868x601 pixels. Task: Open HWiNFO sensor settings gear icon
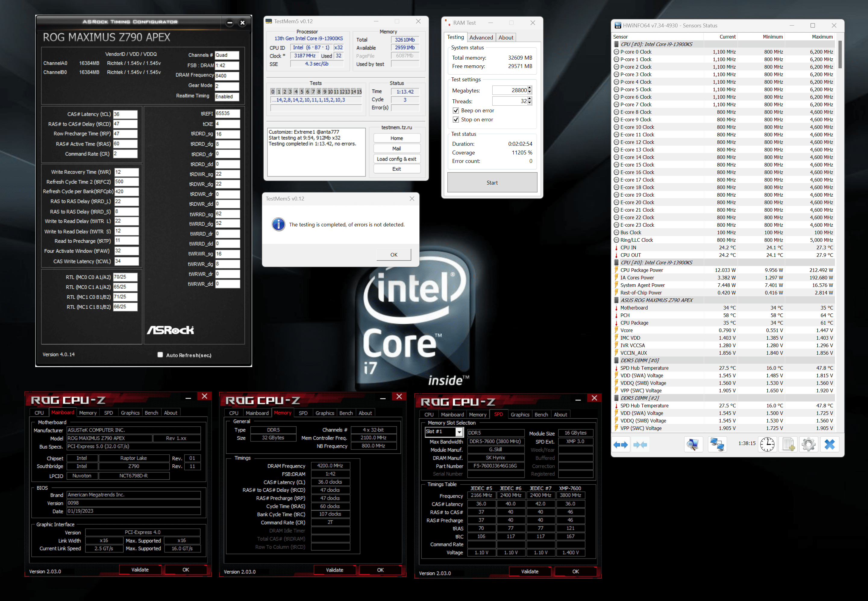808,445
